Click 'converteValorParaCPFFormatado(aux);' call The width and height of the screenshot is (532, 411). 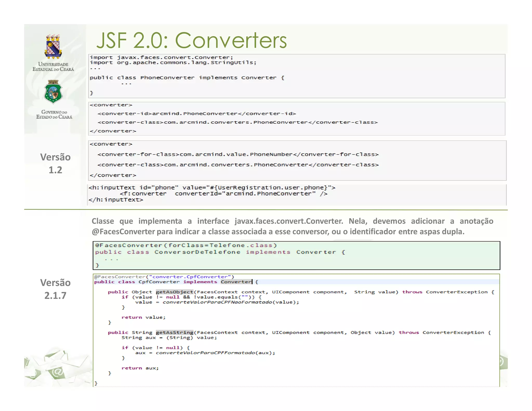click(x=215, y=353)
